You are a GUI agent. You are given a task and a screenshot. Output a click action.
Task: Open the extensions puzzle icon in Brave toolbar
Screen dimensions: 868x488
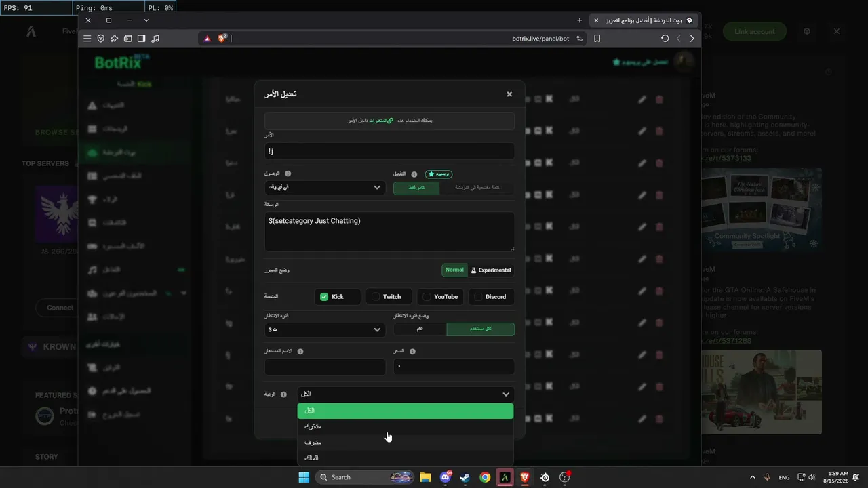point(115,39)
